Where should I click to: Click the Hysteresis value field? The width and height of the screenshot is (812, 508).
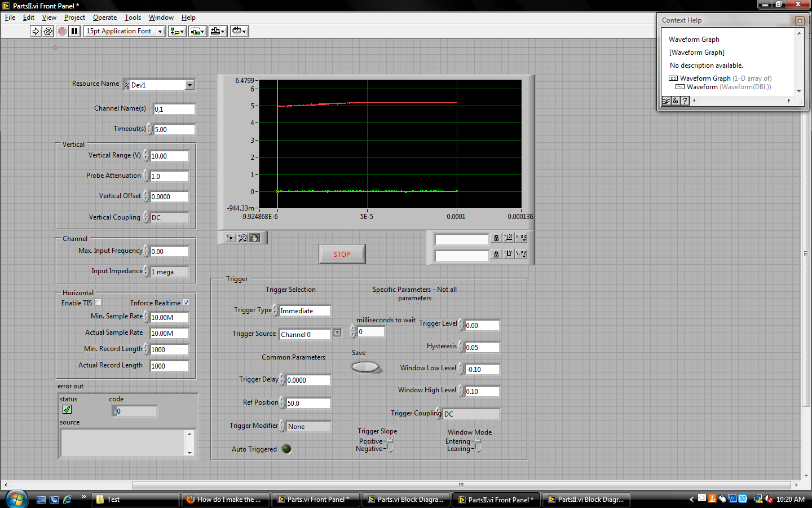pyautogui.click(x=482, y=347)
